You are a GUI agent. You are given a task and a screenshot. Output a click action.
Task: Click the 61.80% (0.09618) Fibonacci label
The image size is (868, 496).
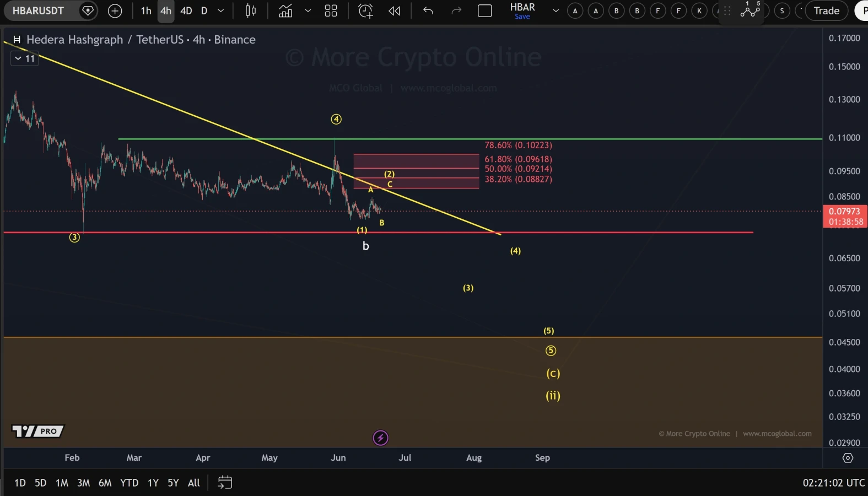518,159
